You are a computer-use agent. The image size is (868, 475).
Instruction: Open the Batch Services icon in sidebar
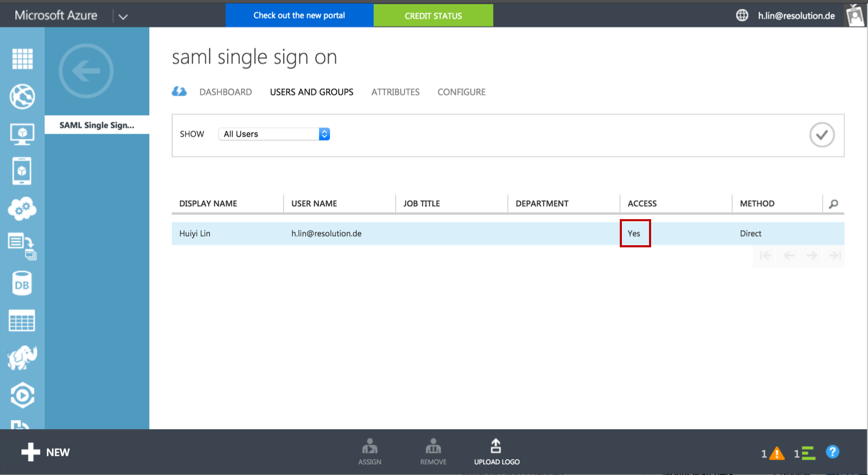[22, 246]
